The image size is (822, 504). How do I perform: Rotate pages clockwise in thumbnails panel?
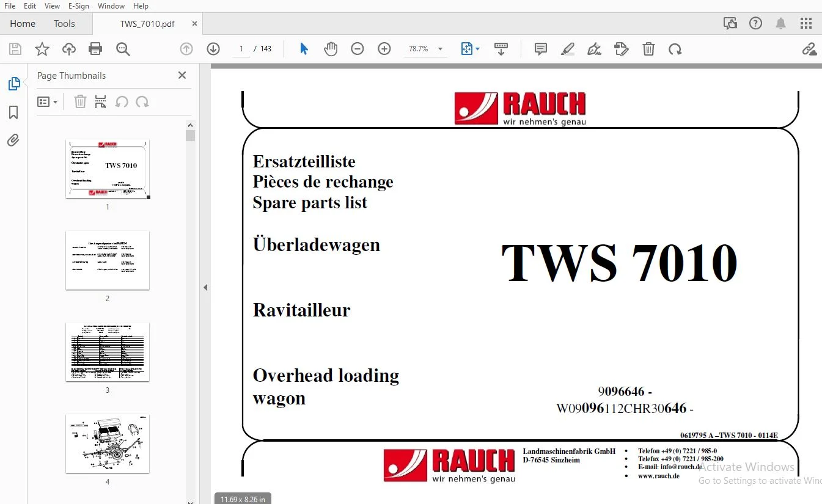click(142, 102)
